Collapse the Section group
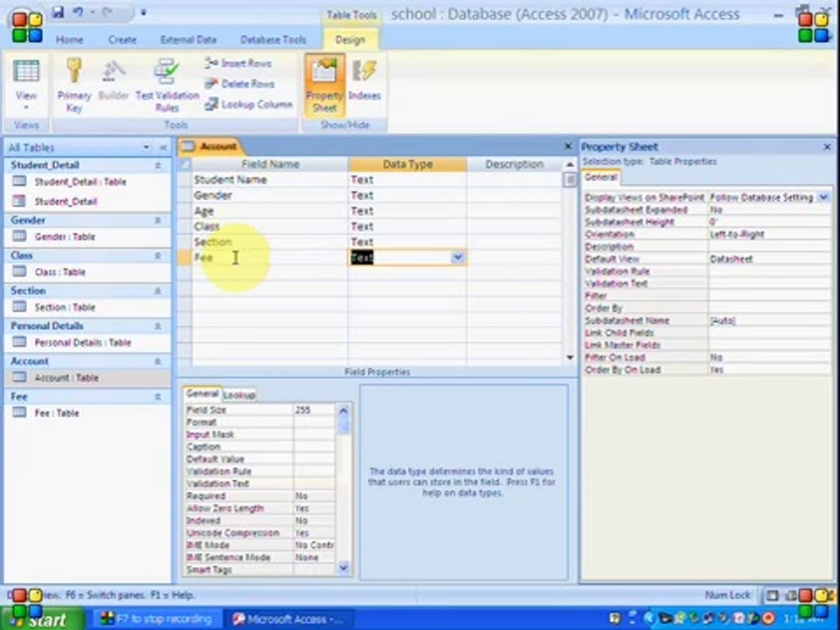This screenshot has height=630, width=840. pyautogui.click(x=158, y=290)
